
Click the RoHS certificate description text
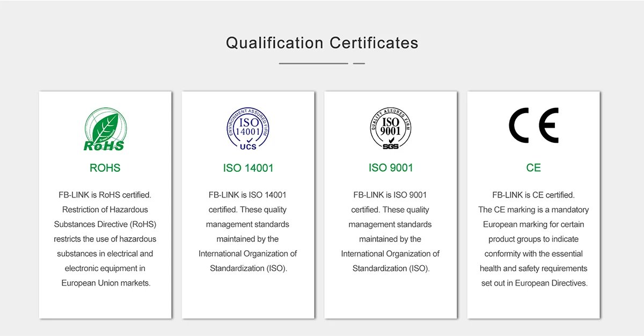(x=105, y=239)
